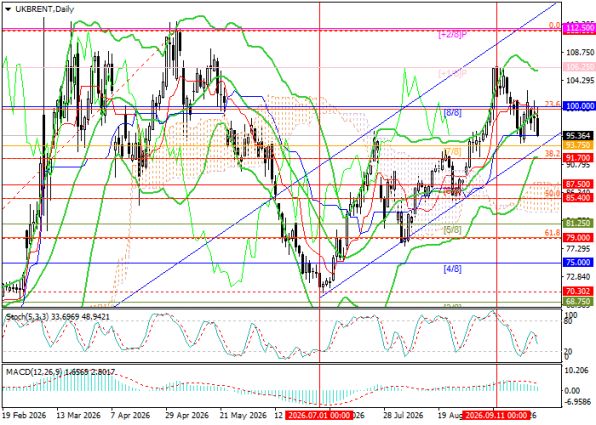Click the 23.6 Fibonacci level label
The height and width of the screenshot is (425, 596).
[552, 104]
